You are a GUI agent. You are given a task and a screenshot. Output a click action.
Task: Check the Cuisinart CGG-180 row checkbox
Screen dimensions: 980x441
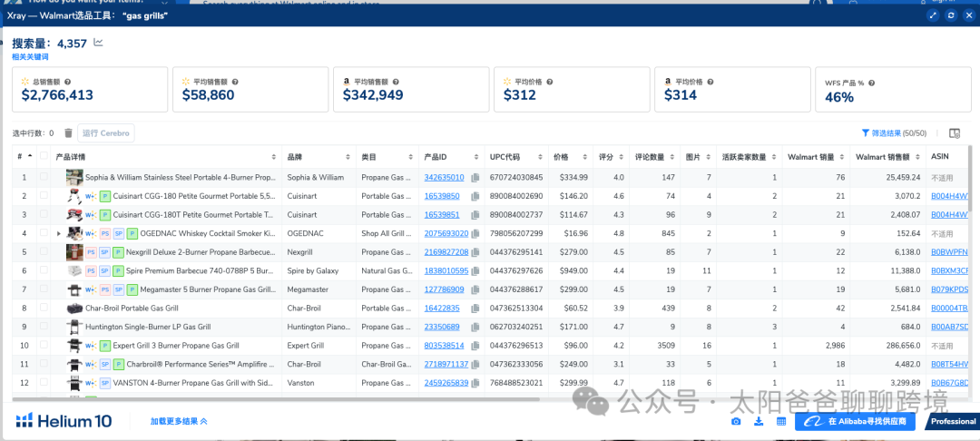(44, 196)
